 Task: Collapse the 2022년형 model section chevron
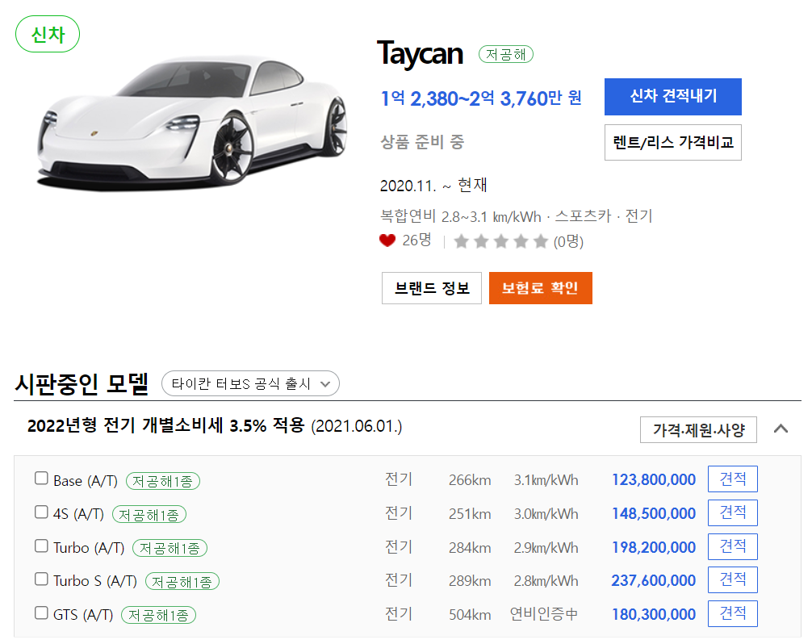click(781, 429)
